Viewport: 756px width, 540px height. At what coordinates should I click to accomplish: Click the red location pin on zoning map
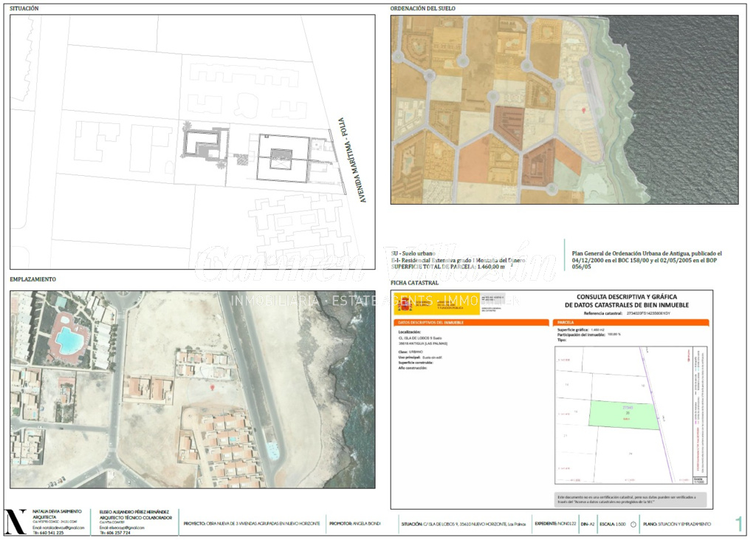point(584,109)
